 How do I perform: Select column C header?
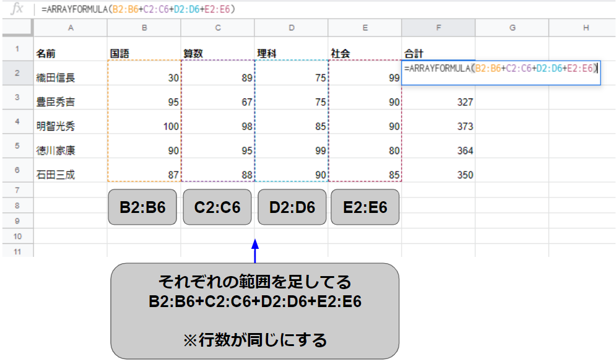pyautogui.click(x=218, y=28)
